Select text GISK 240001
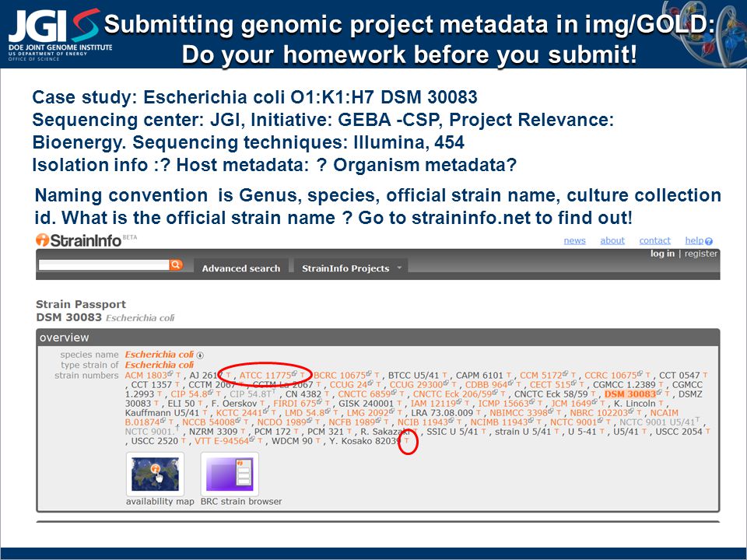747x560 pixels. (x=366, y=404)
